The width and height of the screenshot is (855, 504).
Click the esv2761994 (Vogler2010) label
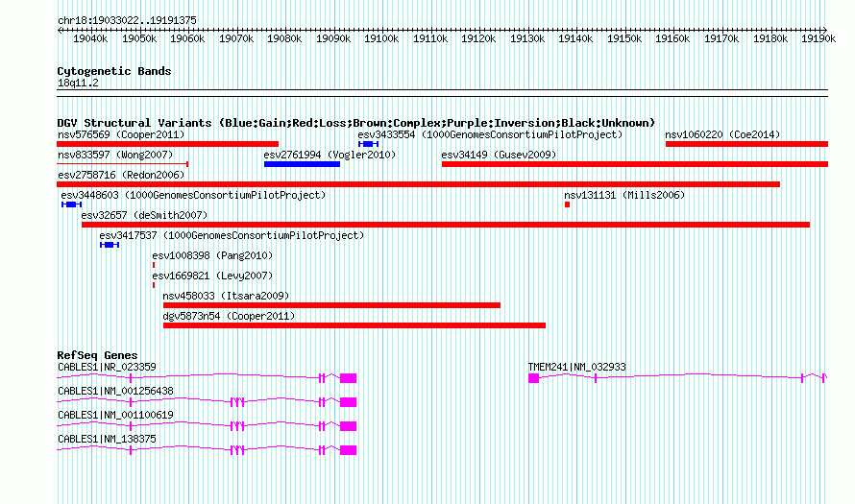coord(330,155)
